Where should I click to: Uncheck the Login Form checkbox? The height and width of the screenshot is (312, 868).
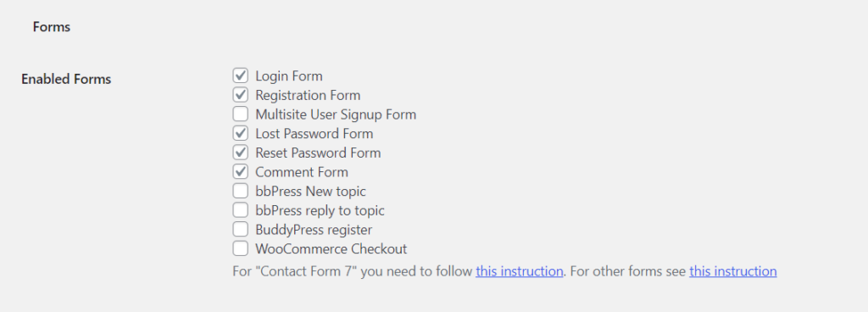(240, 75)
